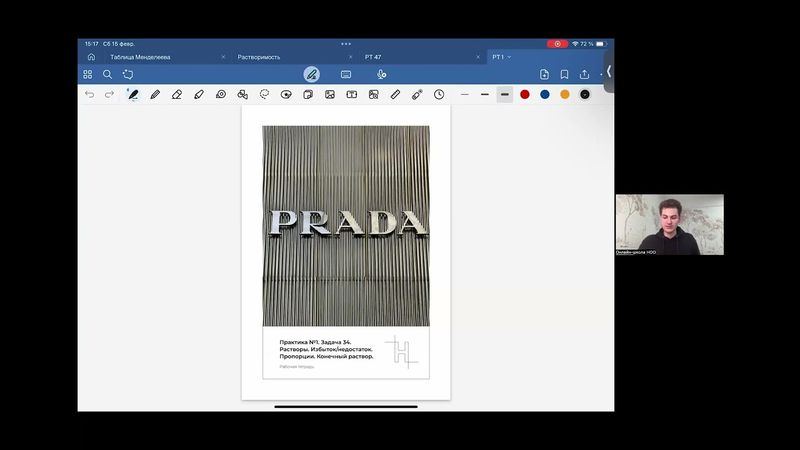800x450 pixels.
Task: Activate the lasso selection tool
Action: (x=264, y=94)
